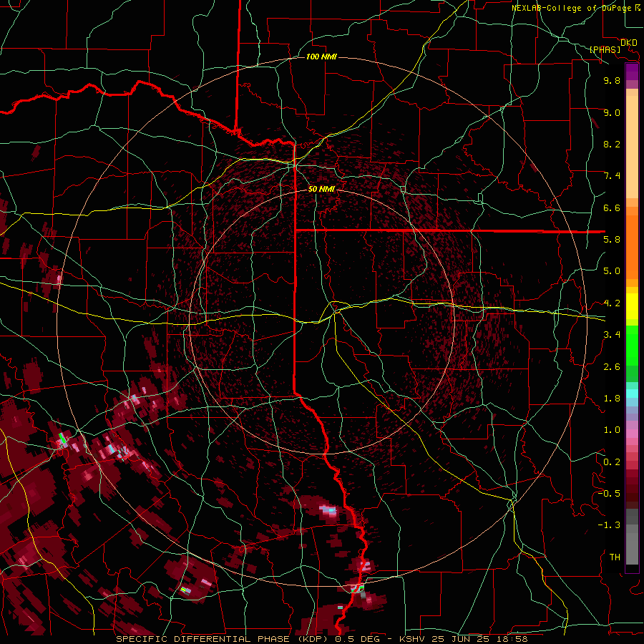
Task: Click the 8.2 legend value
Action: (x=612, y=144)
